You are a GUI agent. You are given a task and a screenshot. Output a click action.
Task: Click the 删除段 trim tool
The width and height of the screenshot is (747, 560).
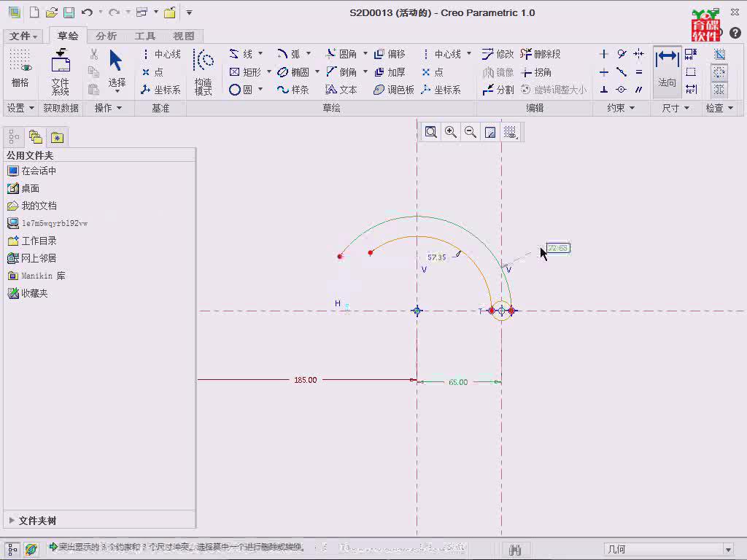click(541, 54)
